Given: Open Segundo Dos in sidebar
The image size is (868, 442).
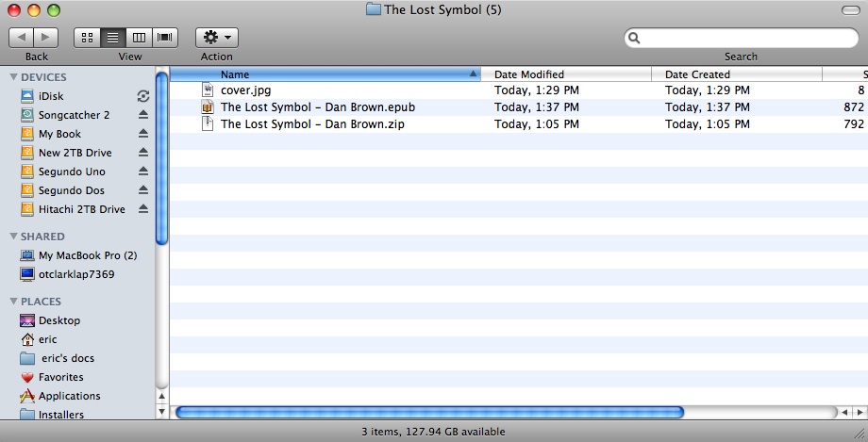Looking at the screenshot, I should click(x=71, y=190).
